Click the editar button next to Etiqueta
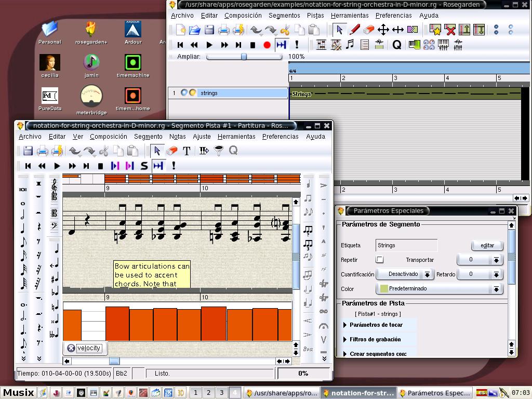Viewport: 532px width, 399px height. tap(487, 245)
